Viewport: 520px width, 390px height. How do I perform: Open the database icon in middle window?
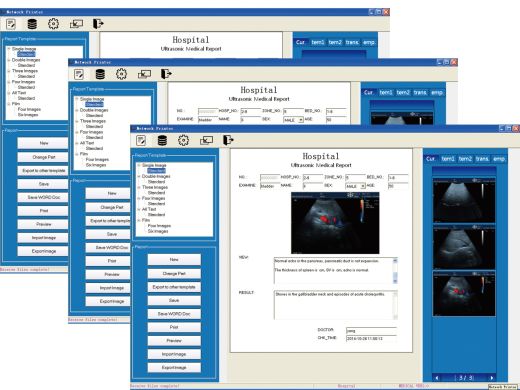(x=100, y=74)
